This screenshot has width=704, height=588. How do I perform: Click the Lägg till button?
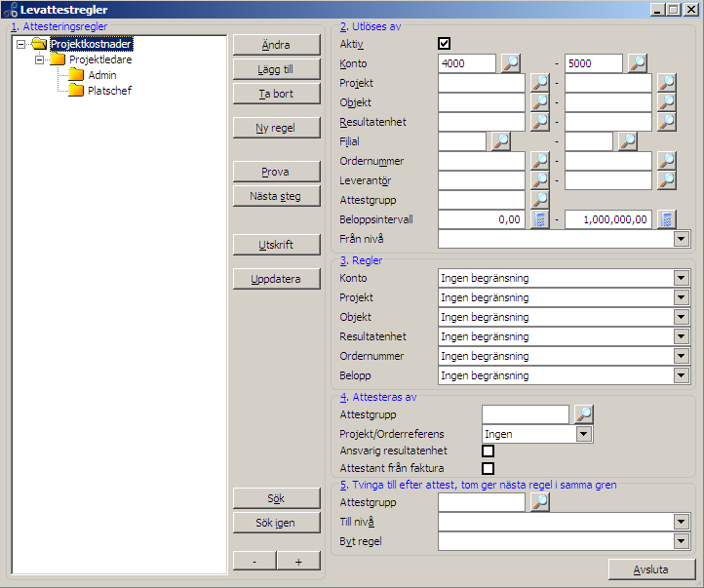point(277,69)
